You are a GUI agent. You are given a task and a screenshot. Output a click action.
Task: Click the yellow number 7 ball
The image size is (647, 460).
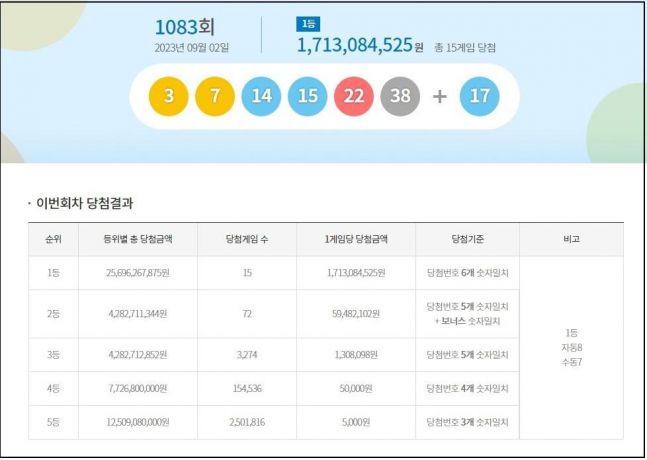click(214, 96)
